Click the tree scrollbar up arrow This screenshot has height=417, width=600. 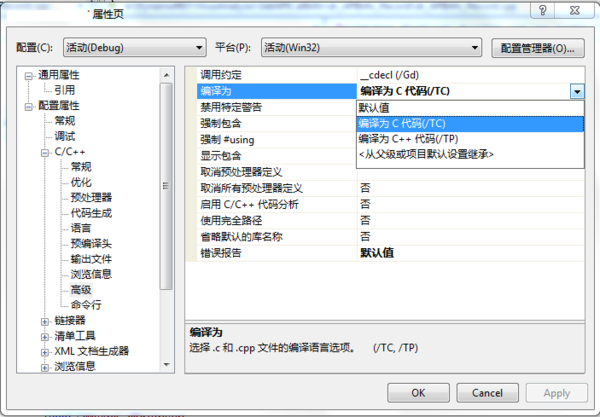coord(166,75)
